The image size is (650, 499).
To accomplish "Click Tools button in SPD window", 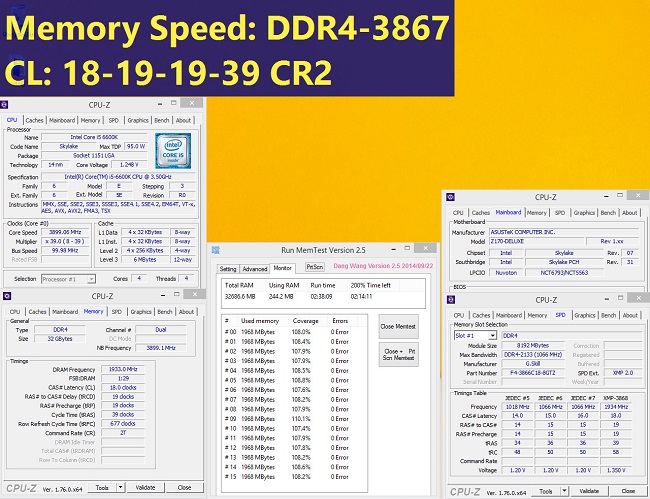I will point(546,491).
